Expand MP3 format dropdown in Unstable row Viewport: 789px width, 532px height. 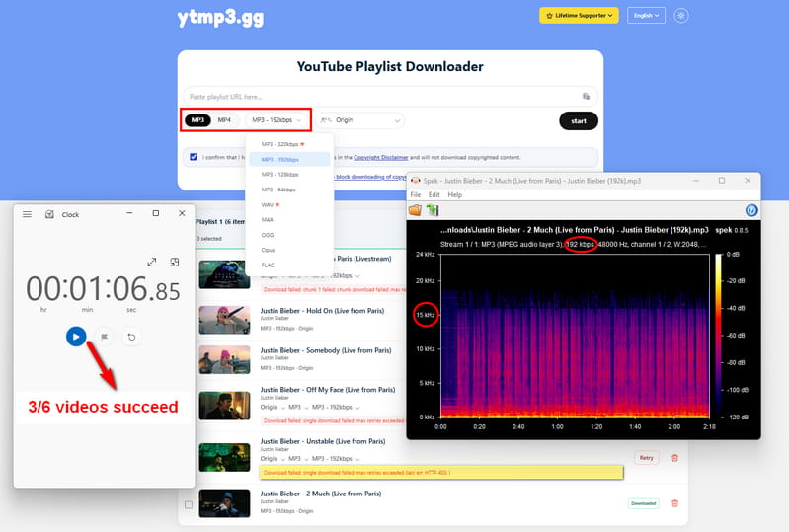(x=298, y=459)
